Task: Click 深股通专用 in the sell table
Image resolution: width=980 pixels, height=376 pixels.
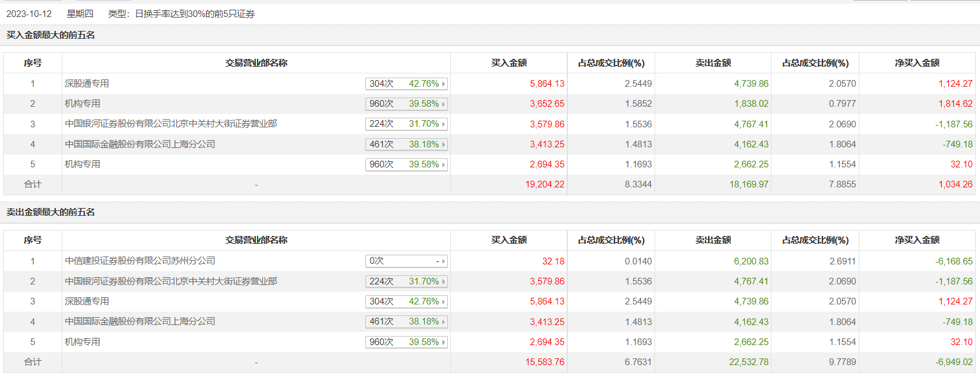Action: [87, 301]
